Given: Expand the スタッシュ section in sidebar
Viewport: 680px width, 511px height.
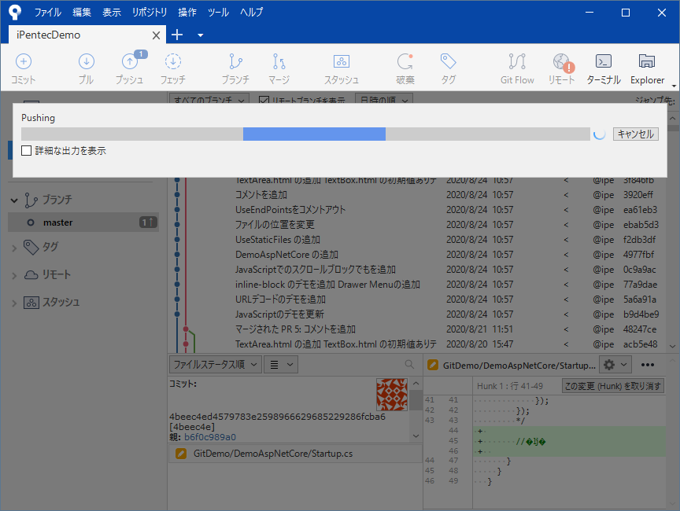Looking at the screenshot, I should [14, 303].
